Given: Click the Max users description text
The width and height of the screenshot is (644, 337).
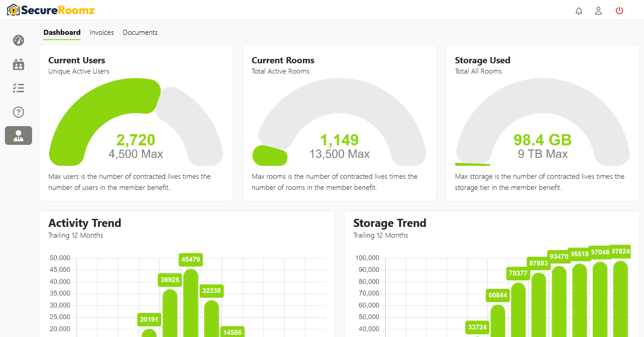Looking at the screenshot, I should pos(130,182).
